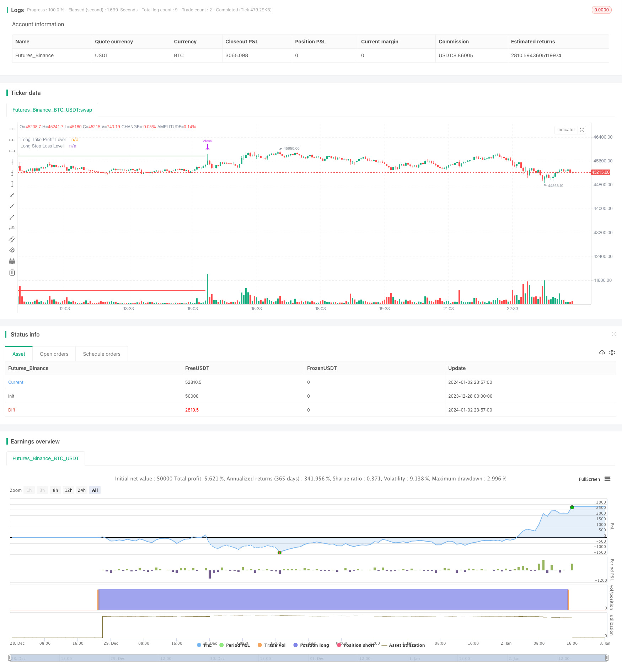Set earnings zoom to 3h
The width and height of the screenshot is (622, 672).
point(42,490)
